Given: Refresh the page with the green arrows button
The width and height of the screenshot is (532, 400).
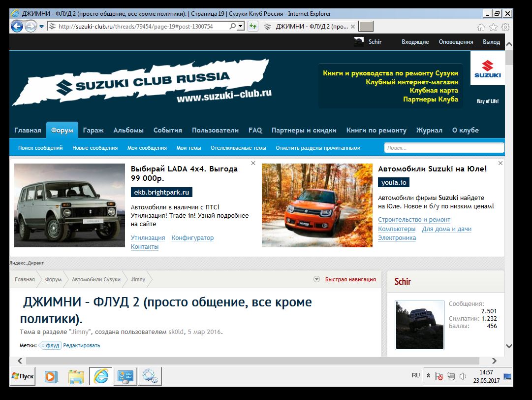Looking at the screenshot, I should pyautogui.click(x=253, y=26).
